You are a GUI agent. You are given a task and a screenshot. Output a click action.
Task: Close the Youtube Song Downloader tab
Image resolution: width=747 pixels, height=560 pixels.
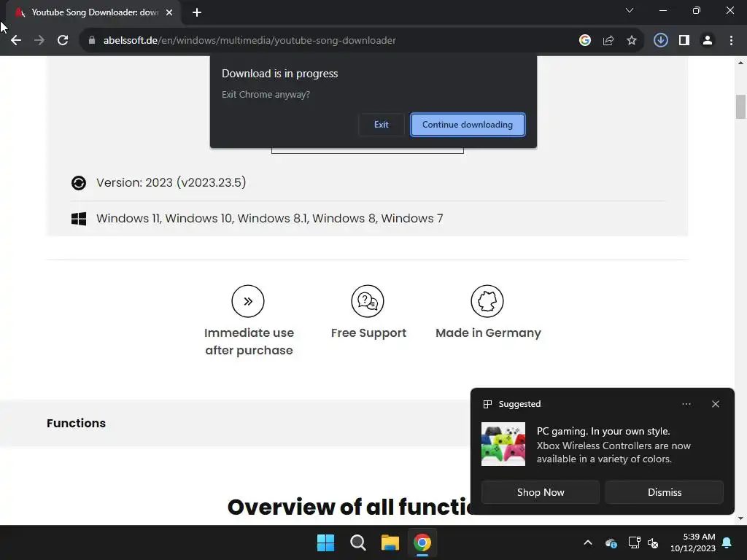(169, 12)
